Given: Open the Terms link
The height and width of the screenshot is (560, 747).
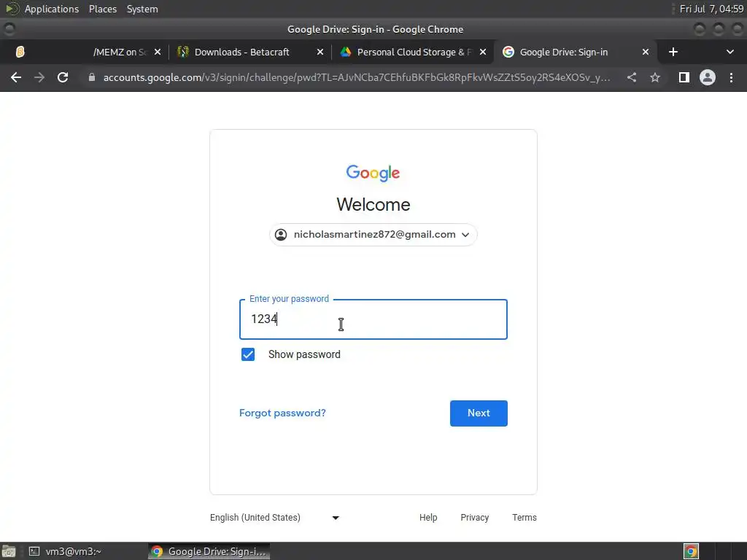Looking at the screenshot, I should pyautogui.click(x=524, y=518).
